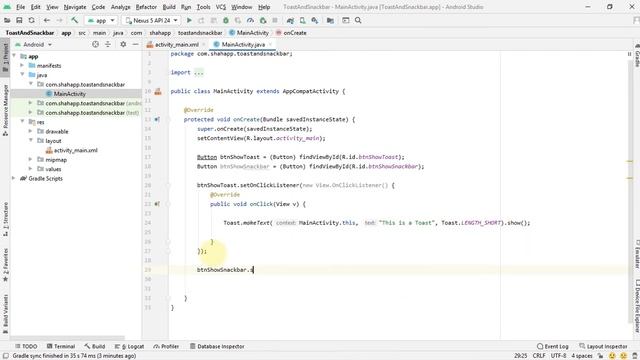
Task: Open the Project Structure toolbar icon
Action: coord(330,20)
